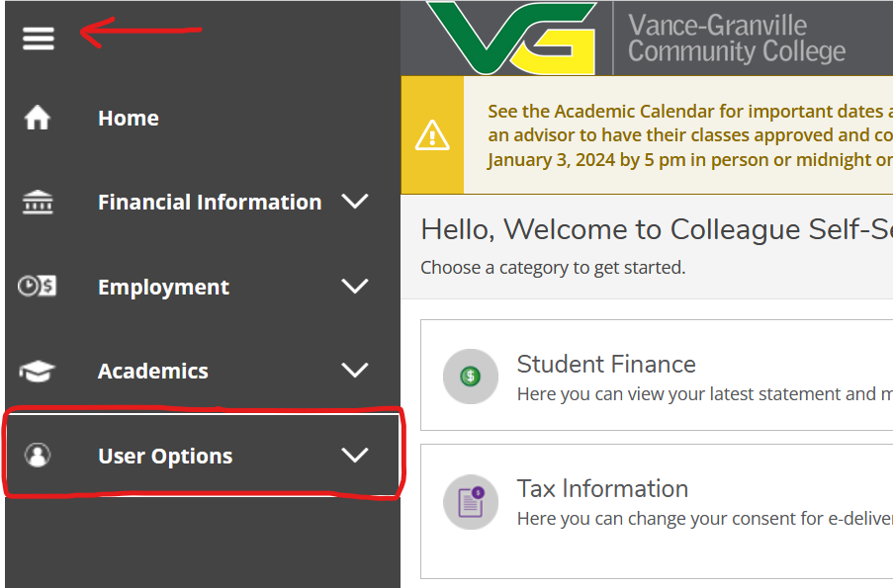Click the Tax Information document icon
Viewport: 893px width, 588px height.
click(x=470, y=502)
